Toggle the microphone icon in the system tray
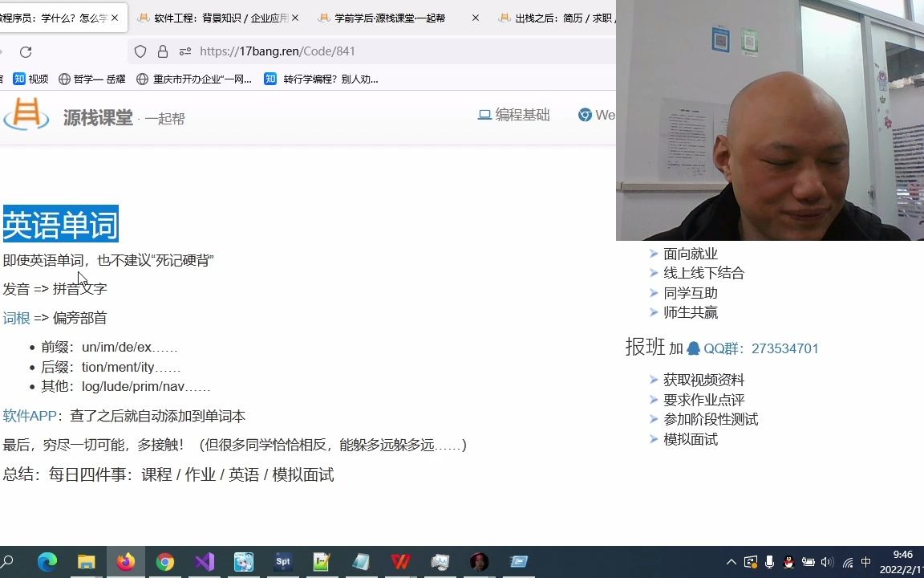The image size is (924, 578). [770, 562]
